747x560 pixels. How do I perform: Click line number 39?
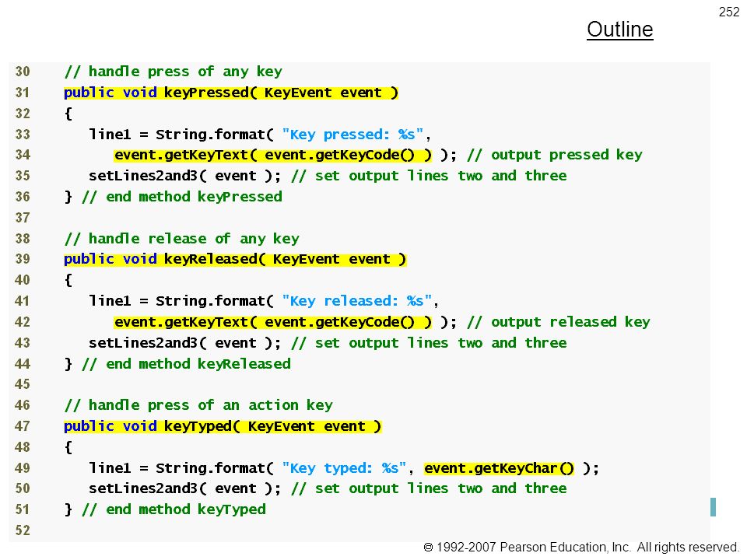[23, 260]
